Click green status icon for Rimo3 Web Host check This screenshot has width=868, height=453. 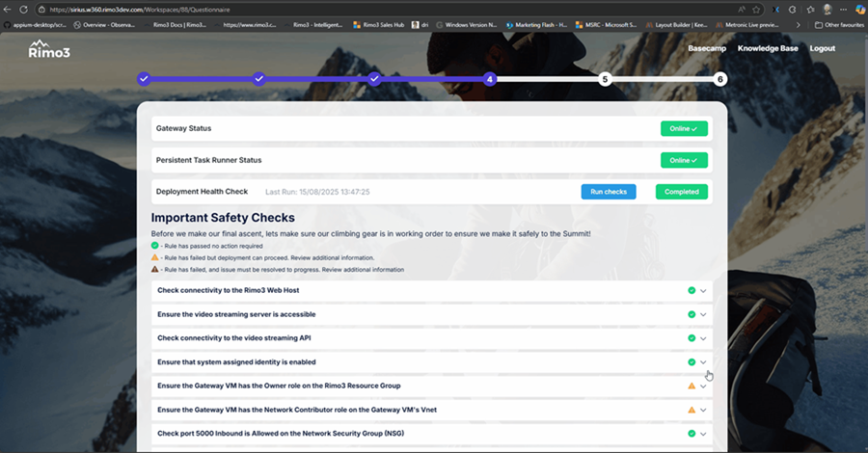692,290
